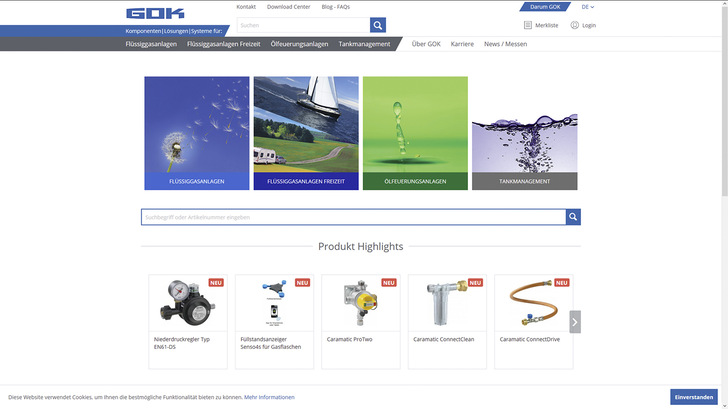The image size is (728, 409).
Task: Open the Karriere page
Action: (x=462, y=44)
